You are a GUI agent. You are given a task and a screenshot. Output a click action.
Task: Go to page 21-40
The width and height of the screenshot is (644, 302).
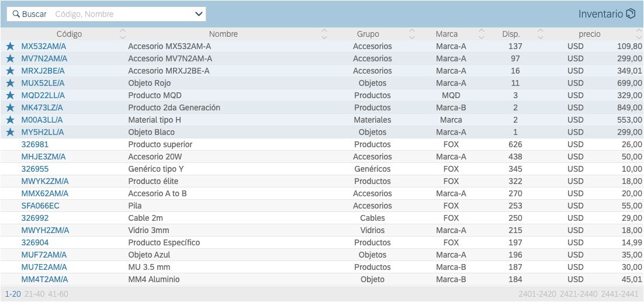pyautogui.click(x=34, y=294)
